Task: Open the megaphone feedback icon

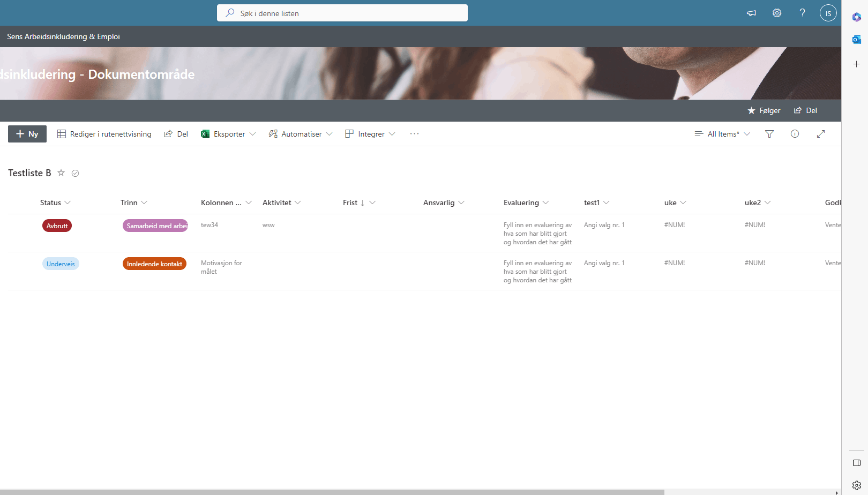Action: click(x=751, y=13)
